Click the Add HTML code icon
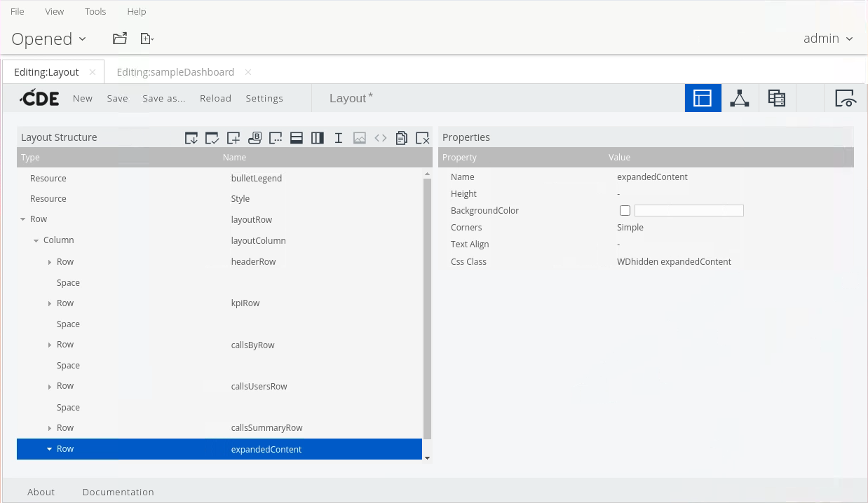 (x=381, y=138)
